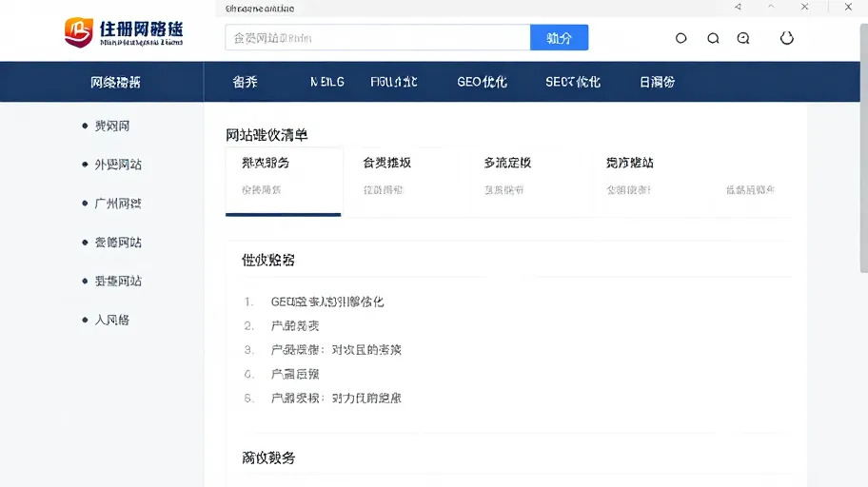The height and width of the screenshot is (487, 868).
Task: Open the nav item immediately left of GEO优化
Action: point(394,82)
